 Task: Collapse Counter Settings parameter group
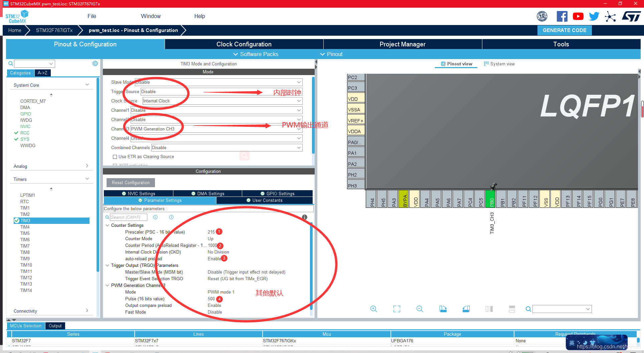[x=108, y=225]
